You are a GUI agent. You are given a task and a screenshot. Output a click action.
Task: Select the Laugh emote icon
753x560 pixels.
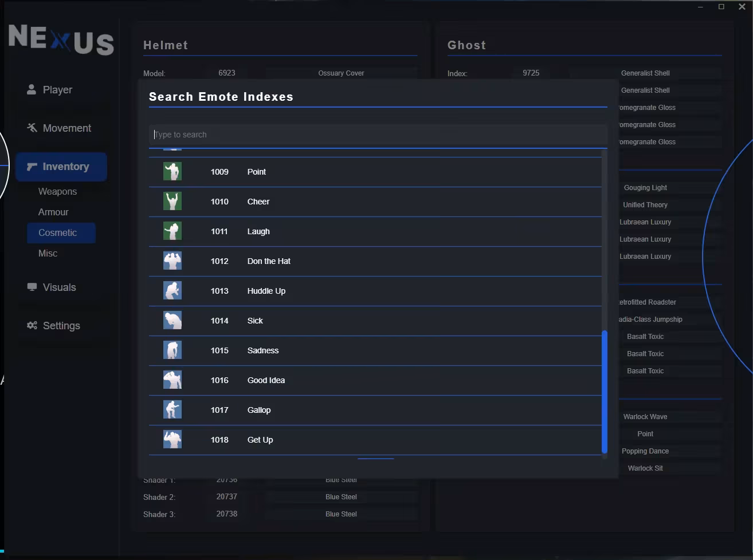click(172, 231)
